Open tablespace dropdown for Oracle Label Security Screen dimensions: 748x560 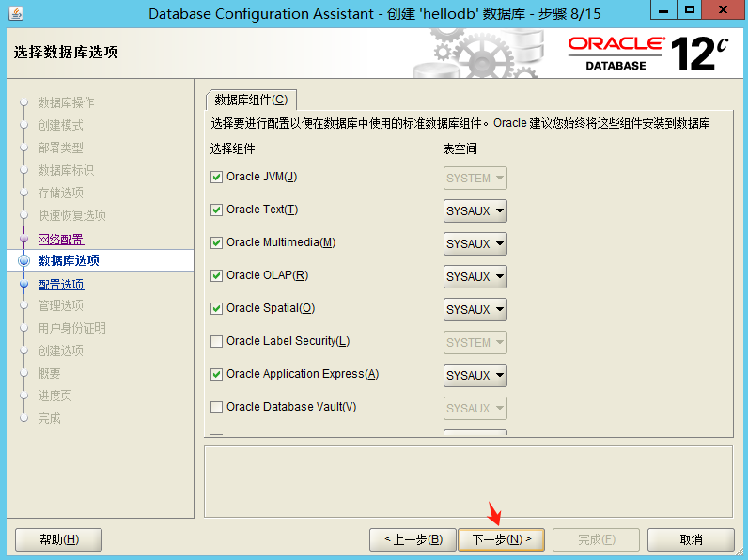(475, 343)
